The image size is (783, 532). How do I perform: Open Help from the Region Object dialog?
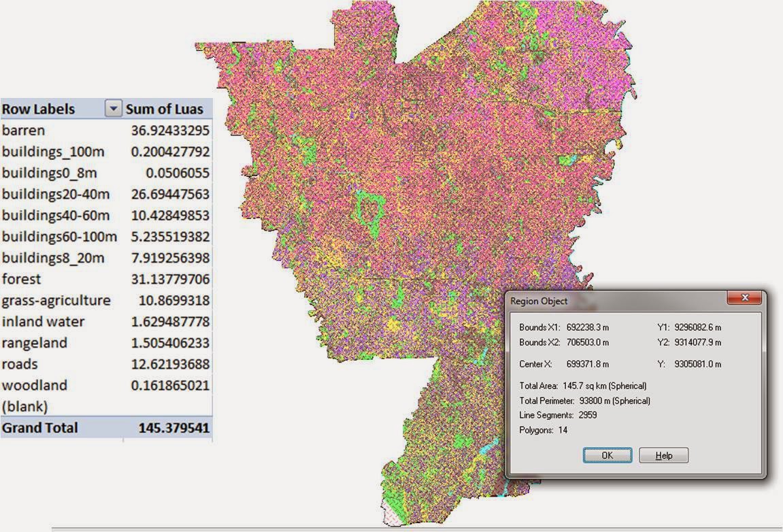(x=663, y=455)
